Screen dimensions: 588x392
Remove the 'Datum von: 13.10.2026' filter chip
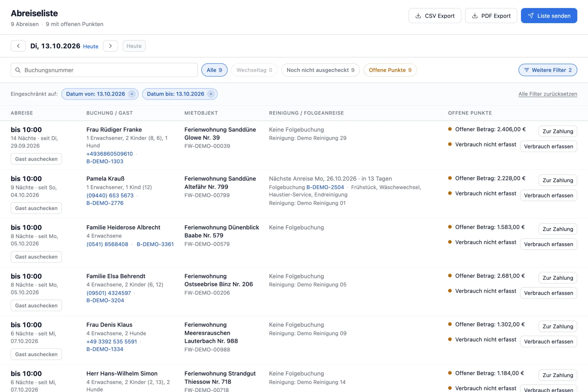click(132, 94)
